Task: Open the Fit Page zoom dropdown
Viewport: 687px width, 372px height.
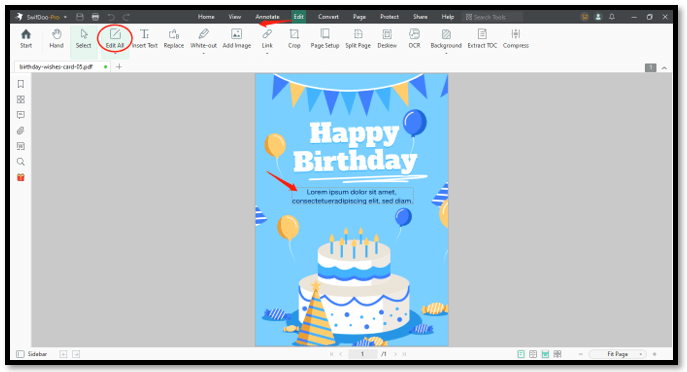Action: tap(618, 354)
